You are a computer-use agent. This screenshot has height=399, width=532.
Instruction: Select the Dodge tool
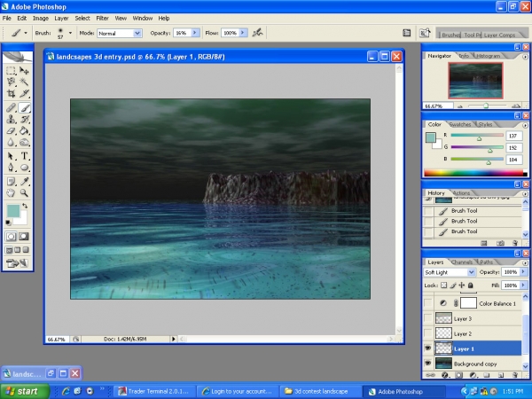pos(24,142)
